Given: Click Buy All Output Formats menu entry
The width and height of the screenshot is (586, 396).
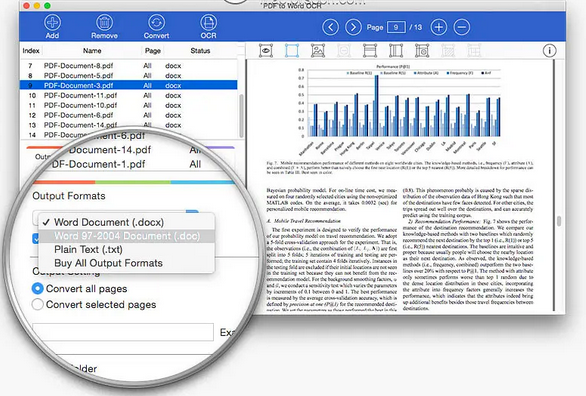Looking at the screenshot, I should [127, 263].
